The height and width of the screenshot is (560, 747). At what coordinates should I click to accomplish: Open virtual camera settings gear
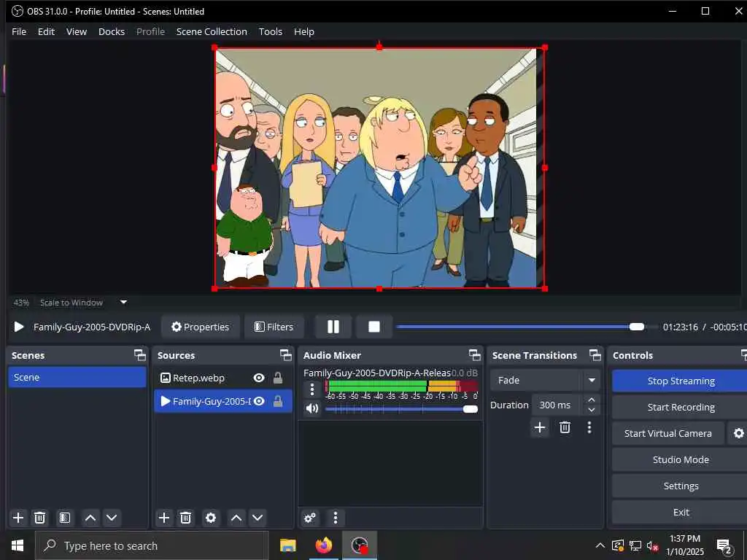[738, 433]
